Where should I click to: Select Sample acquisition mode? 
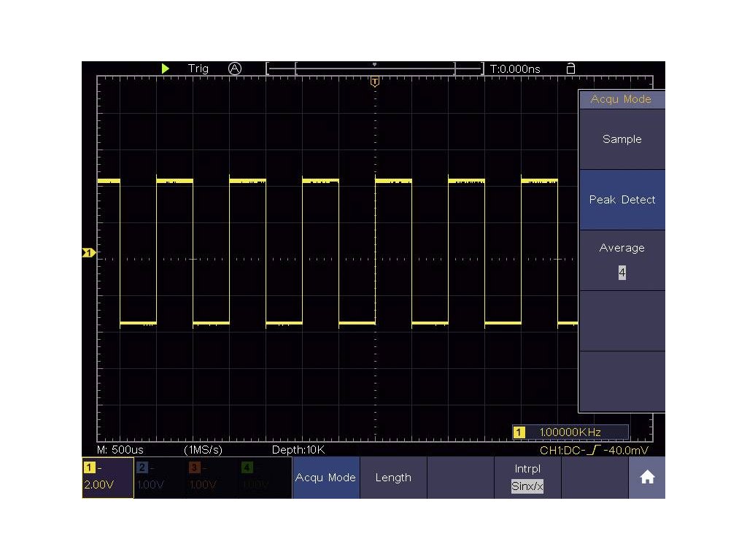click(x=622, y=139)
